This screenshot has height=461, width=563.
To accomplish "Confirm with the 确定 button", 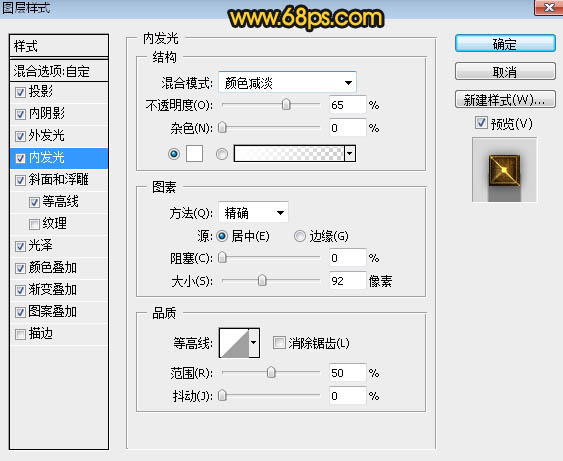I will [x=505, y=44].
